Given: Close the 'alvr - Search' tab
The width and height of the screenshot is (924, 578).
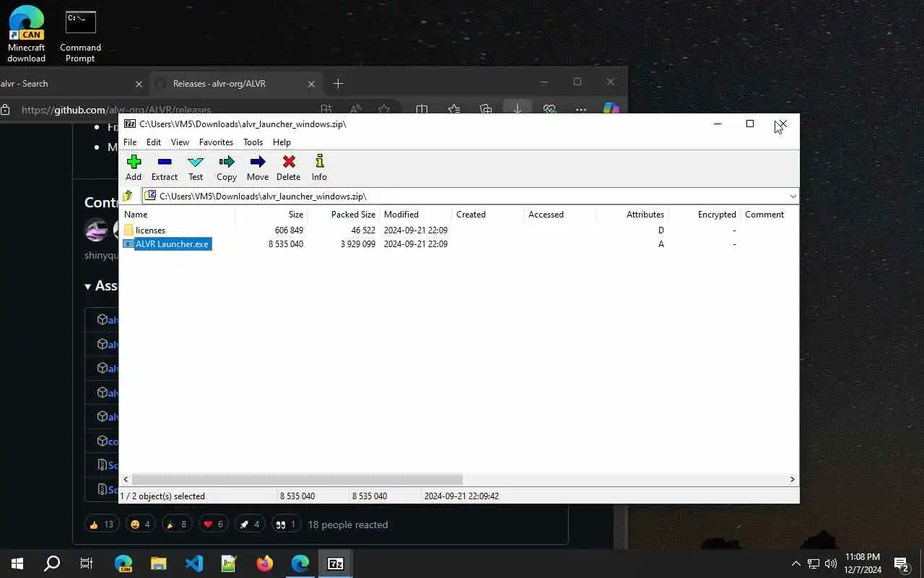Looking at the screenshot, I should [139, 84].
